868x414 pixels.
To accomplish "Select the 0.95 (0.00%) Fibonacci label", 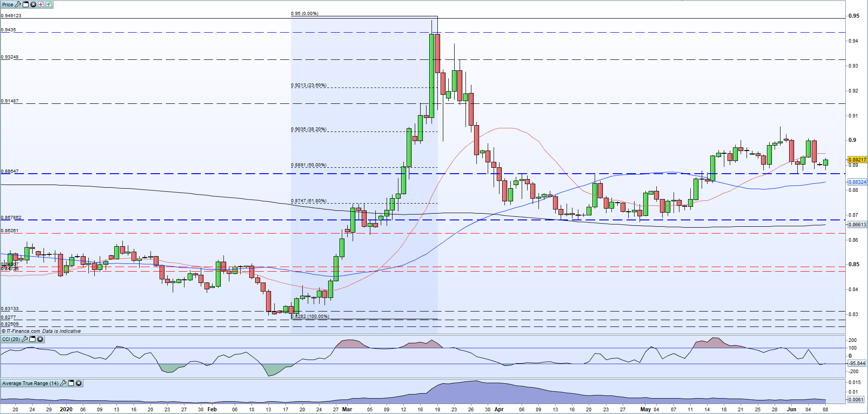I will click(x=305, y=13).
